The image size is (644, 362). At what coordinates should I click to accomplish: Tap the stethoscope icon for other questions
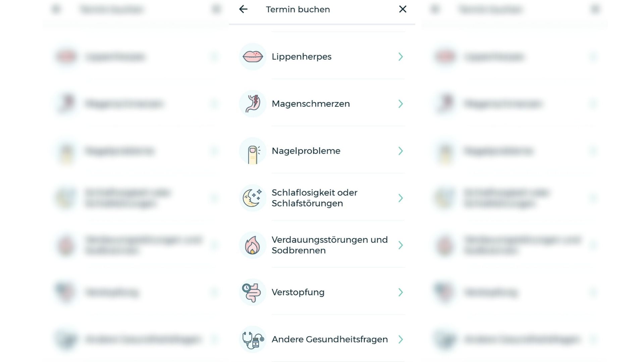coord(253,340)
